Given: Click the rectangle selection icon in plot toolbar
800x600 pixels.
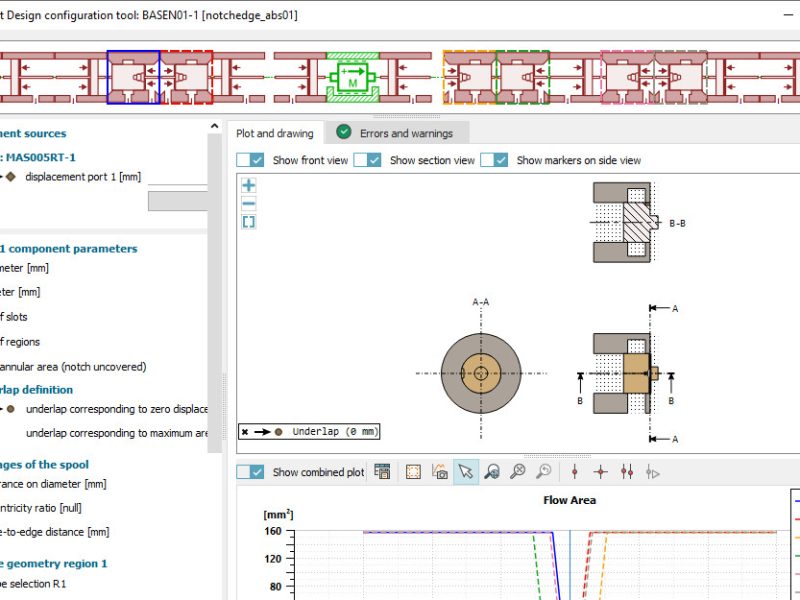Looking at the screenshot, I should [413, 472].
